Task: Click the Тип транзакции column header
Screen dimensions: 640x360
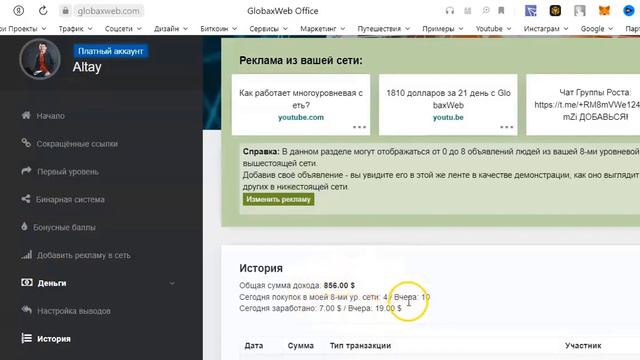Action: [360, 346]
